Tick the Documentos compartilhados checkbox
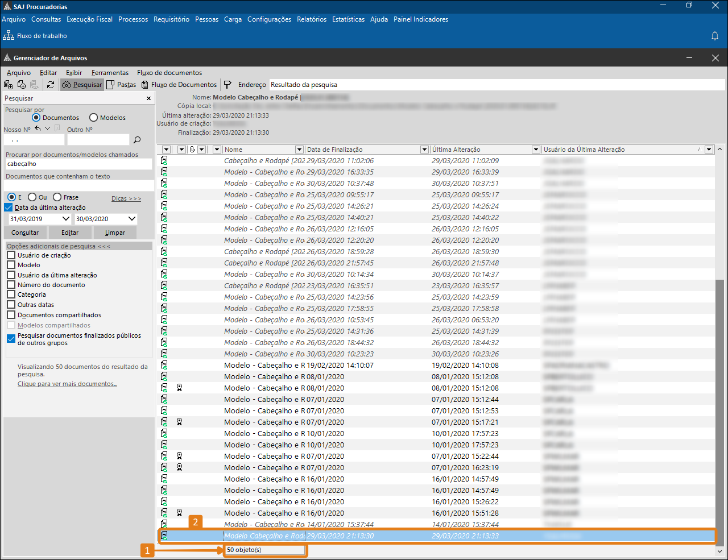 pyautogui.click(x=11, y=315)
